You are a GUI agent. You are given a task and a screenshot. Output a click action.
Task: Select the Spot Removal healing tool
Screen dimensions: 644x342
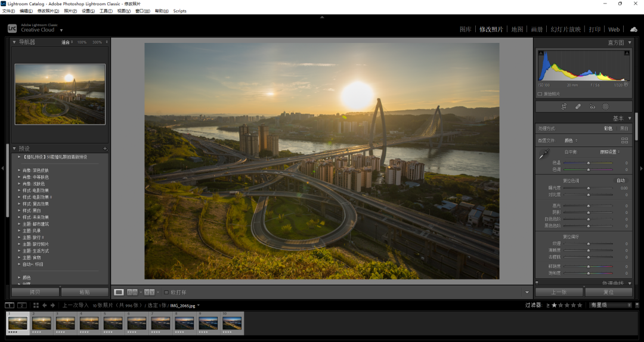(x=578, y=107)
